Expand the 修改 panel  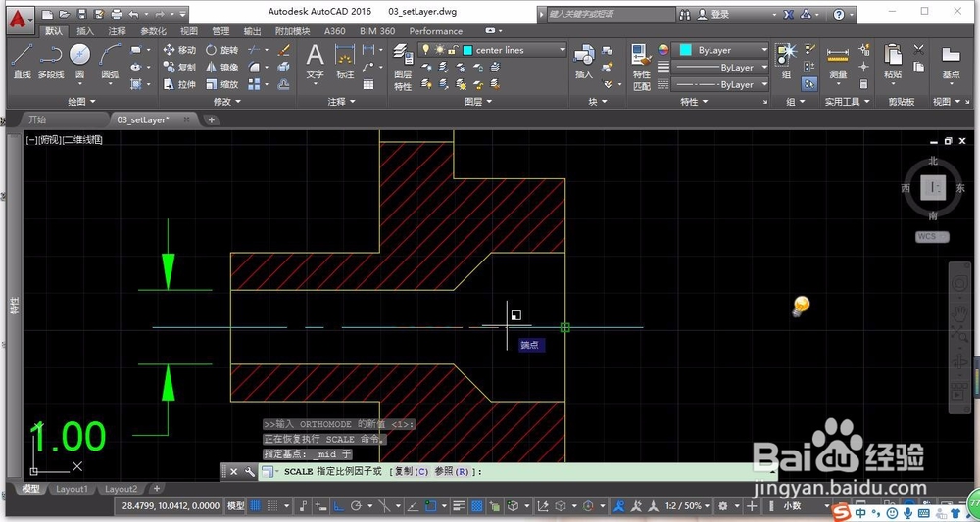coord(227,101)
